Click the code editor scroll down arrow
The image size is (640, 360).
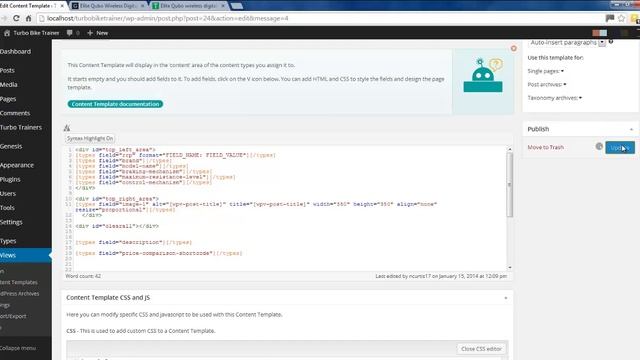point(510,267)
